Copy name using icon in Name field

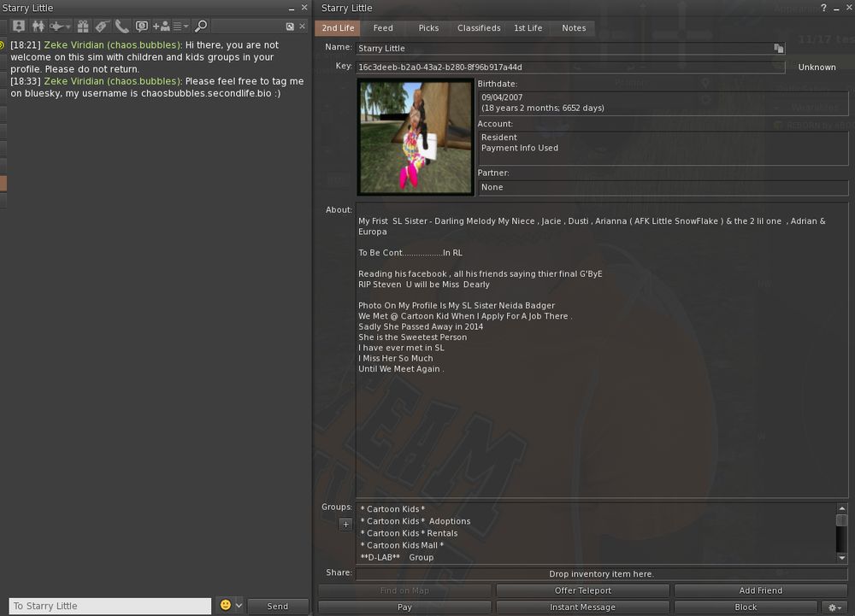point(779,49)
